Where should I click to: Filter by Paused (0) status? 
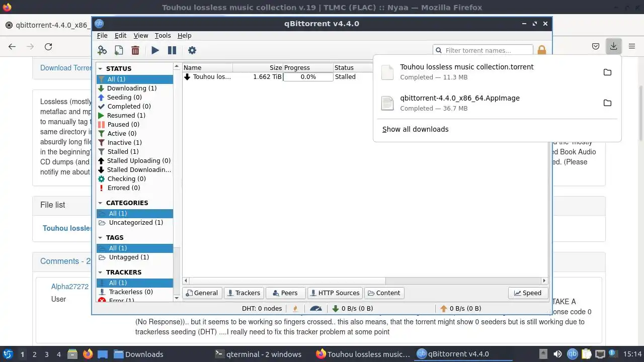[x=135, y=124]
